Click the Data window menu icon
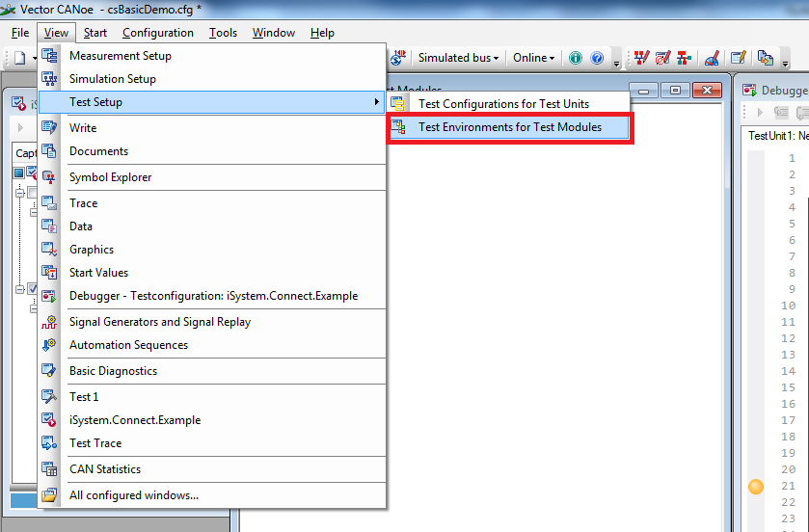Viewport: 809px width, 532px height. click(x=49, y=226)
